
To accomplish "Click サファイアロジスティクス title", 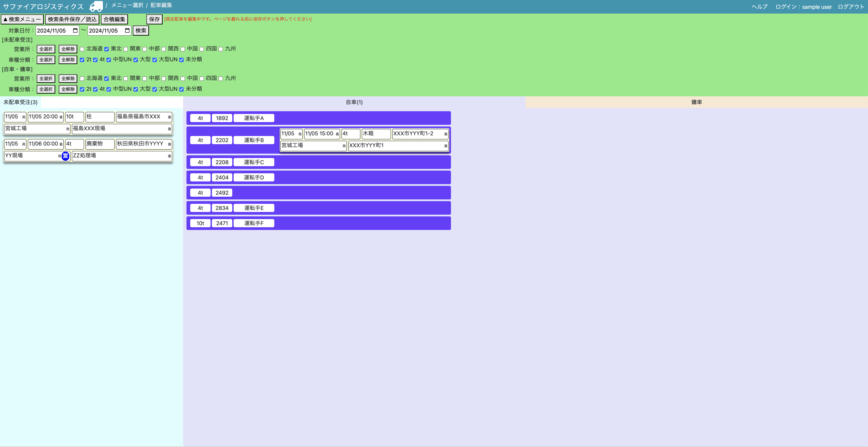I will point(43,7).
